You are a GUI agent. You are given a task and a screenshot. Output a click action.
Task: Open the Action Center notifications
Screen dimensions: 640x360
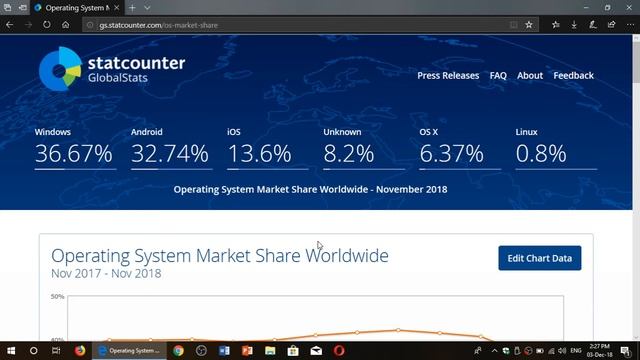[625, 351]
